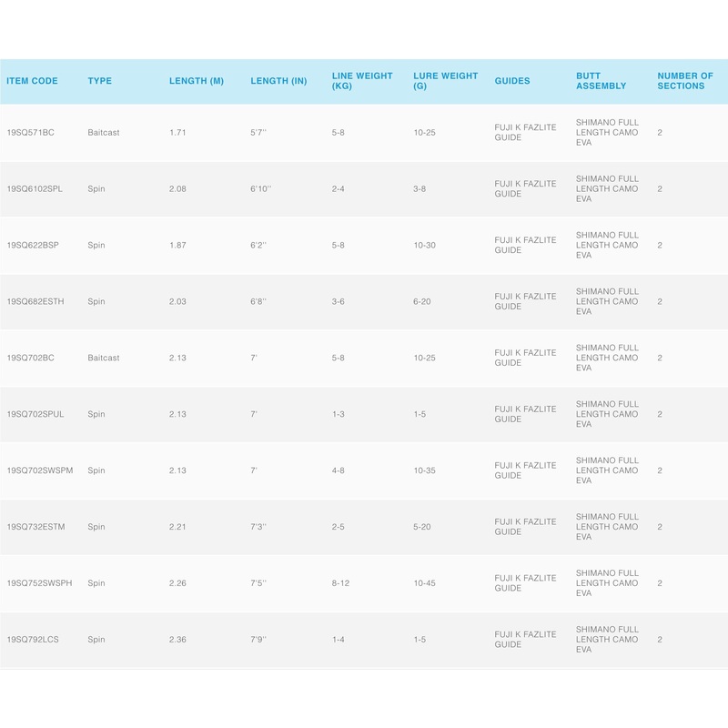Select item code 19SQ6102SPL

point(35,189)
